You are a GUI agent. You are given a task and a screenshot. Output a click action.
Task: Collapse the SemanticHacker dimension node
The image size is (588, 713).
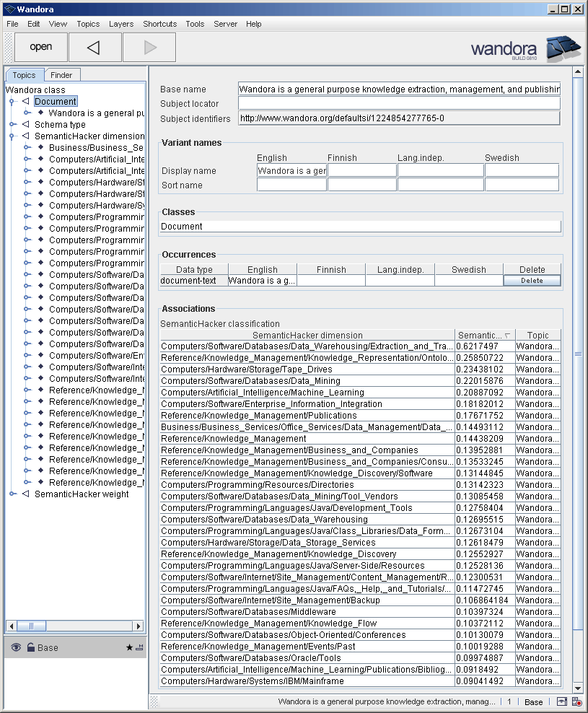12,136
